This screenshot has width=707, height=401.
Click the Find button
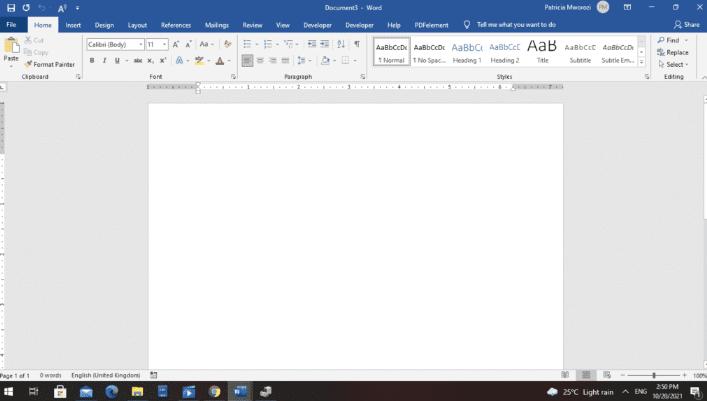coord(668,40)
